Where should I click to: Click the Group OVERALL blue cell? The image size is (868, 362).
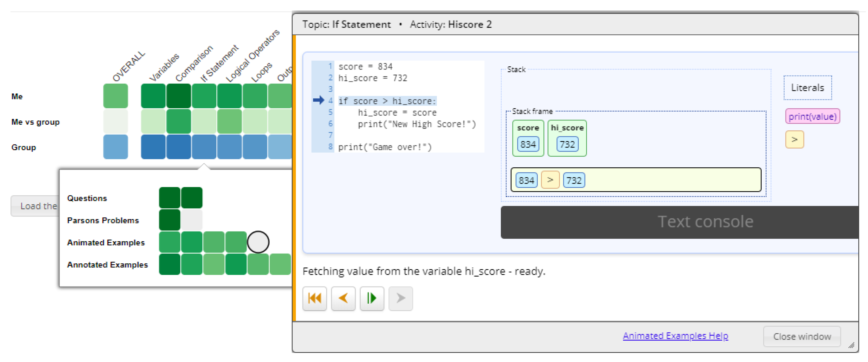(x=115, y=147)
